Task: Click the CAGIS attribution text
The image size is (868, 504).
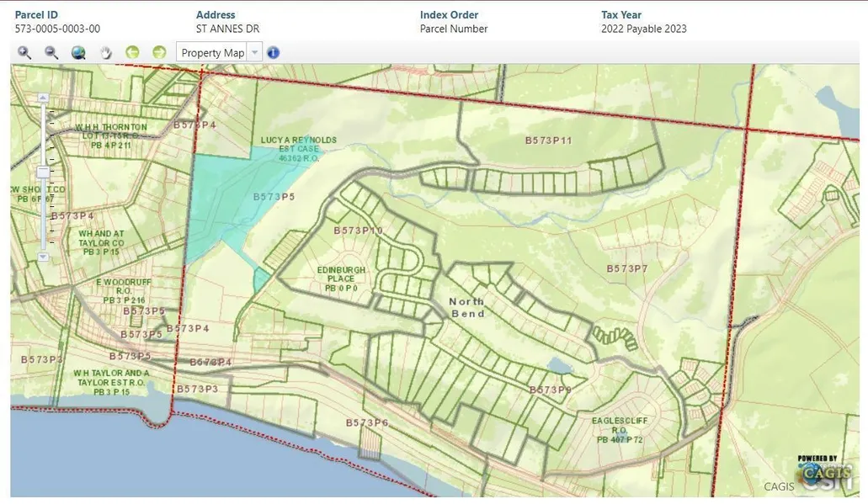Action: (x=778, y=486)
